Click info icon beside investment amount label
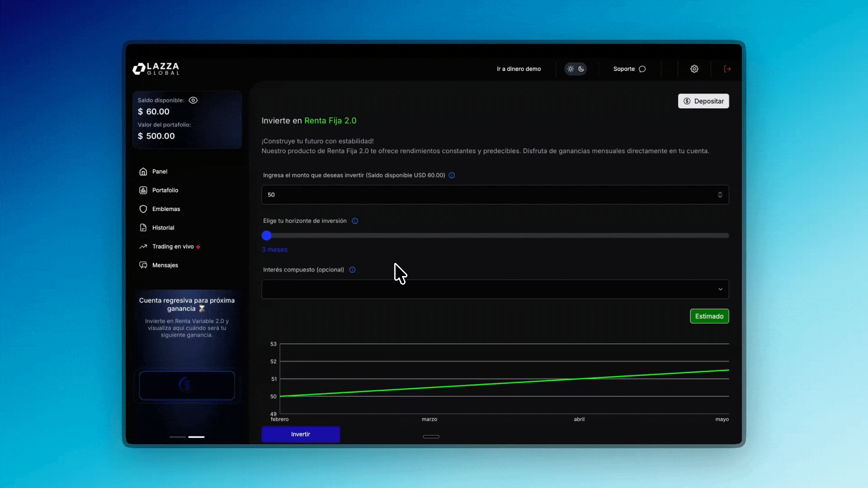Image resolution: width=868 pixels, height=488 pixels. click(x=452, y=175)
